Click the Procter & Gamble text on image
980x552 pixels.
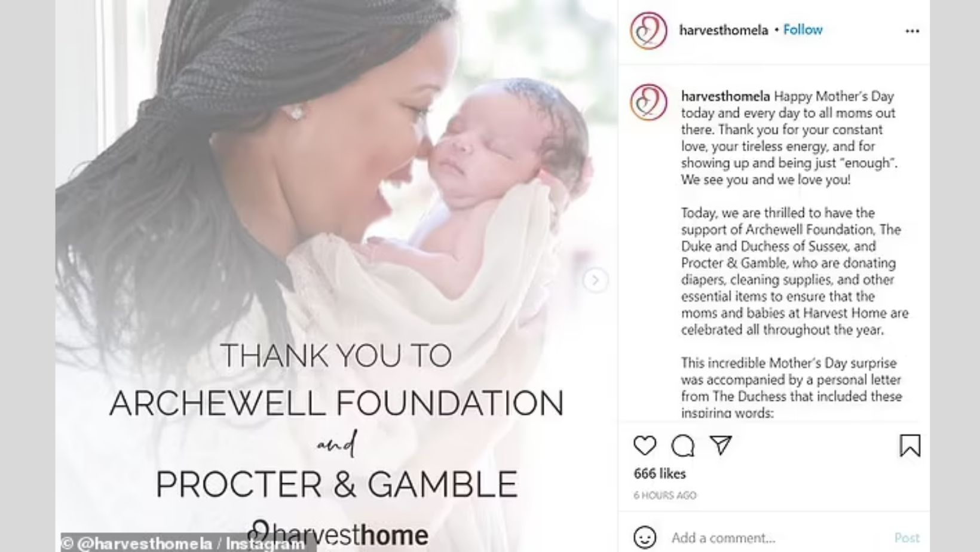point(336,484)
